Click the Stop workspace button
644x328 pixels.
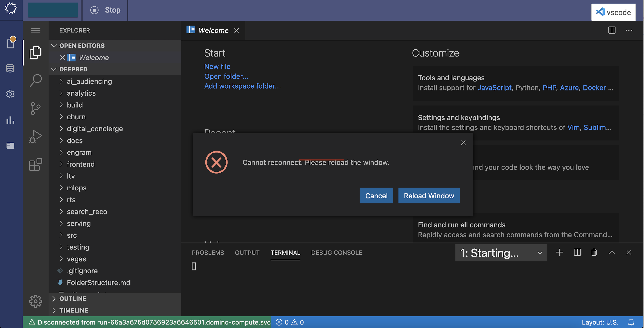105,10
